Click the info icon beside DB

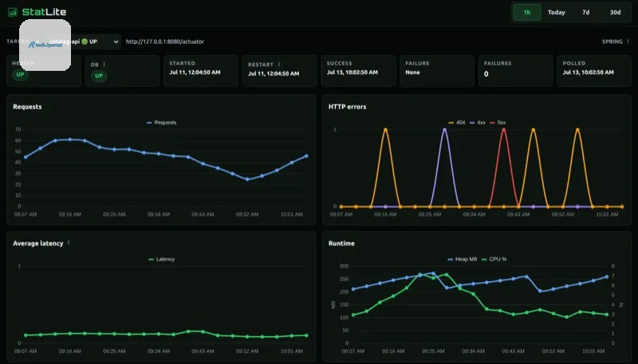[x=104, y=65]
